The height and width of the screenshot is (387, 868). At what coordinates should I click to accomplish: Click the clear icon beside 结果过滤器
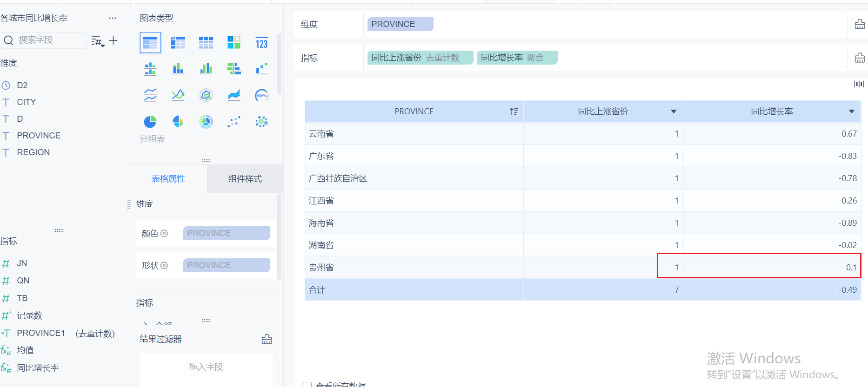tap(267, 339)
